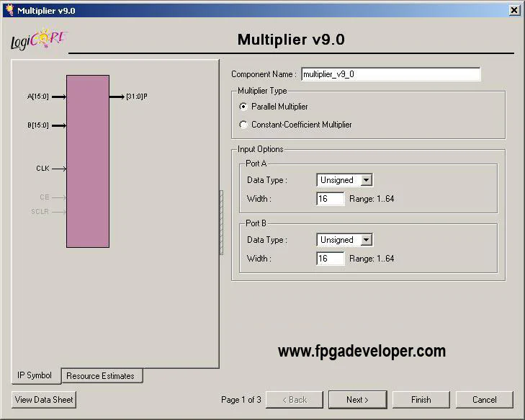525x420 pixels.
Task: Click the LogiCORE logo
Action: (39, 40)
